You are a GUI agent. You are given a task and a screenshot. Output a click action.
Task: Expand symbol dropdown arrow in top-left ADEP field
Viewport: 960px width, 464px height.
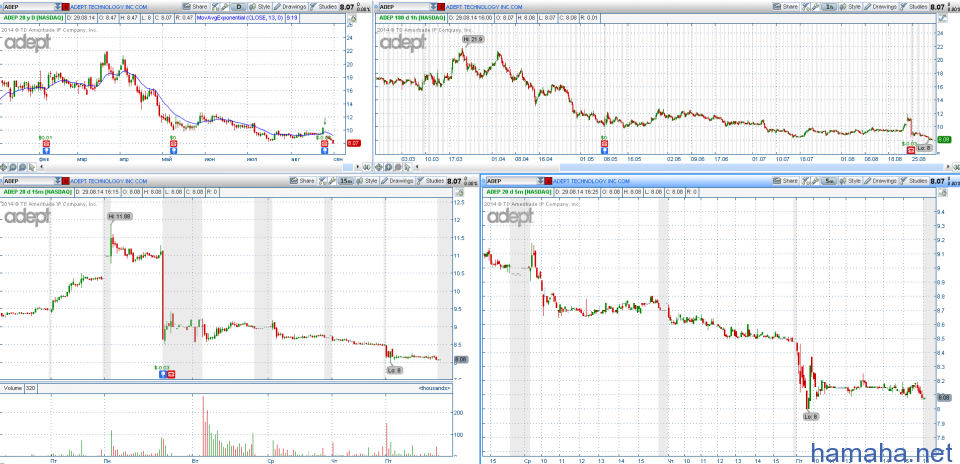tap(58, 7)
